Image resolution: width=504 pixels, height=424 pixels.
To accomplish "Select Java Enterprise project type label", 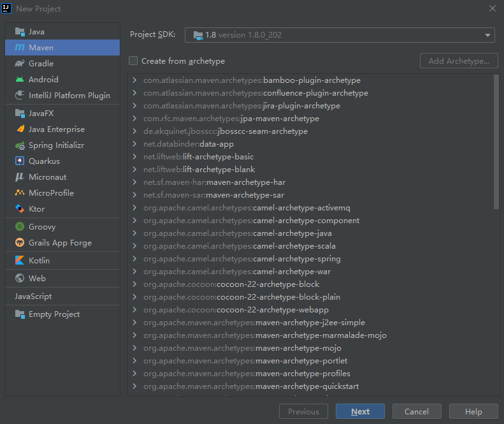I will coord(57,129).
